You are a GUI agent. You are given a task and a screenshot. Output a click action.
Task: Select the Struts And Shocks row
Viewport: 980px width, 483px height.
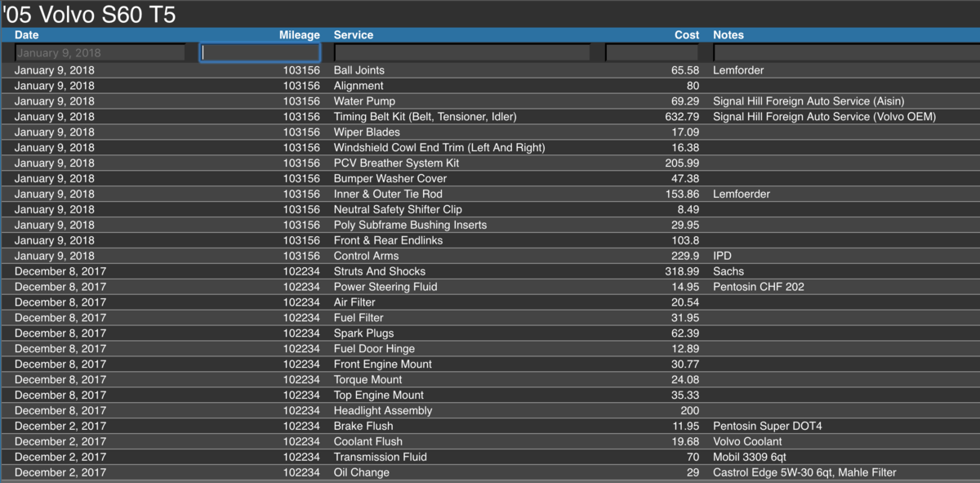(x=379, y=271)
